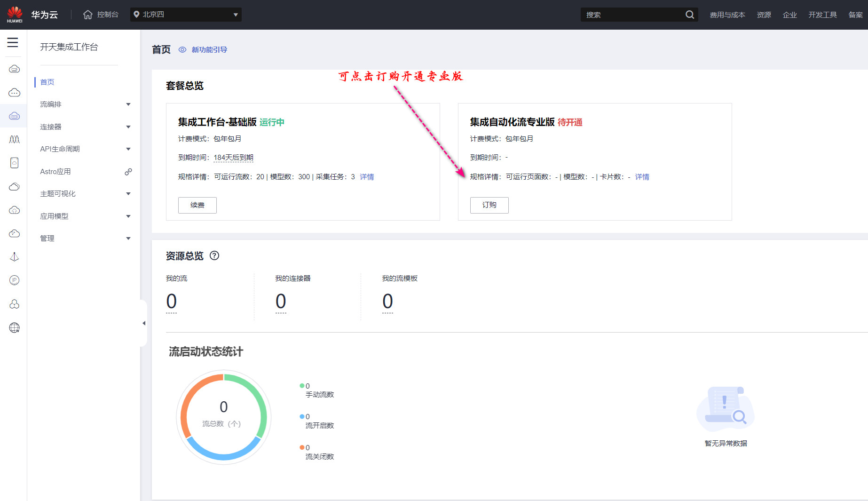Open the 资源 top menu
This screenshot has height=501, width=868.
(x=764, y=15)
